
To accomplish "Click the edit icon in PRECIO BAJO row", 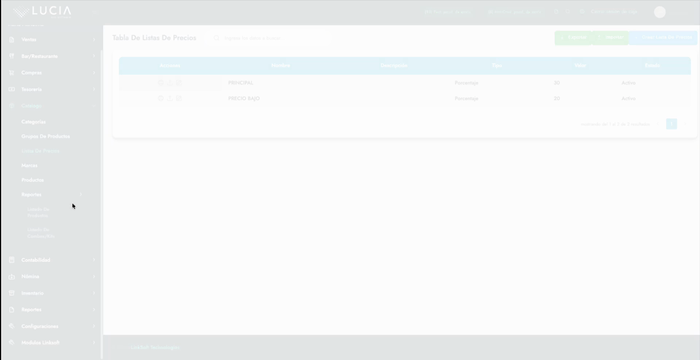I will click(179, 98).
